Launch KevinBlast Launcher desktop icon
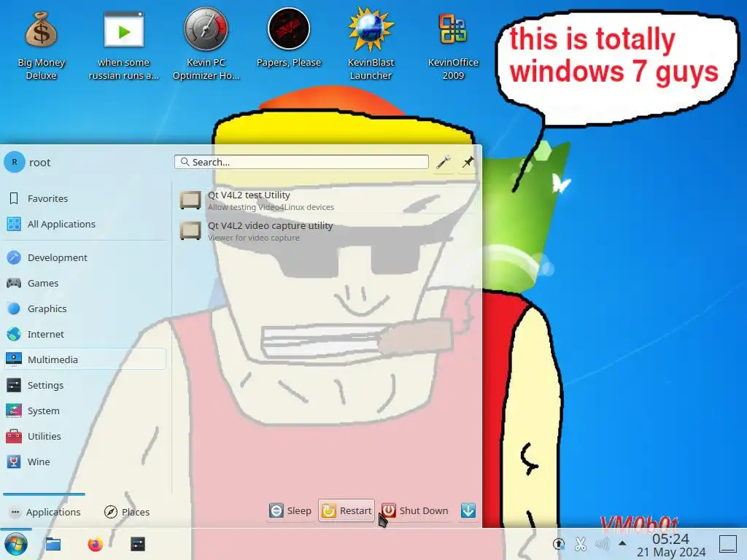The image size is (747, 560). tap(371, 44)
